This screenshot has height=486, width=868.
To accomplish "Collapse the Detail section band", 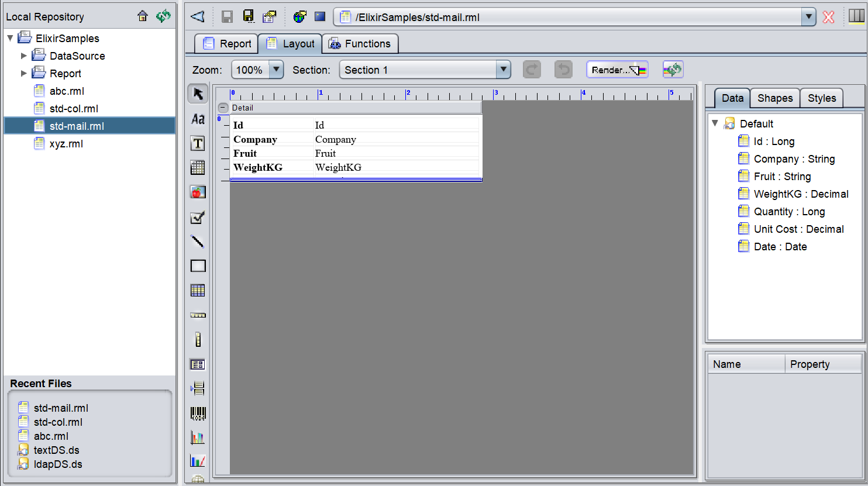I will (223, 108).
